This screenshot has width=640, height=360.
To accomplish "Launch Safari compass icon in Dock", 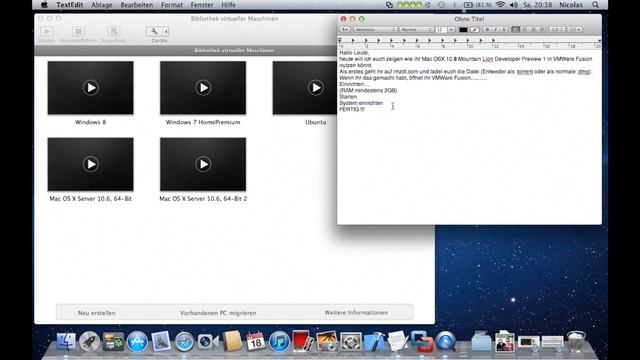I will click(184, 342).
